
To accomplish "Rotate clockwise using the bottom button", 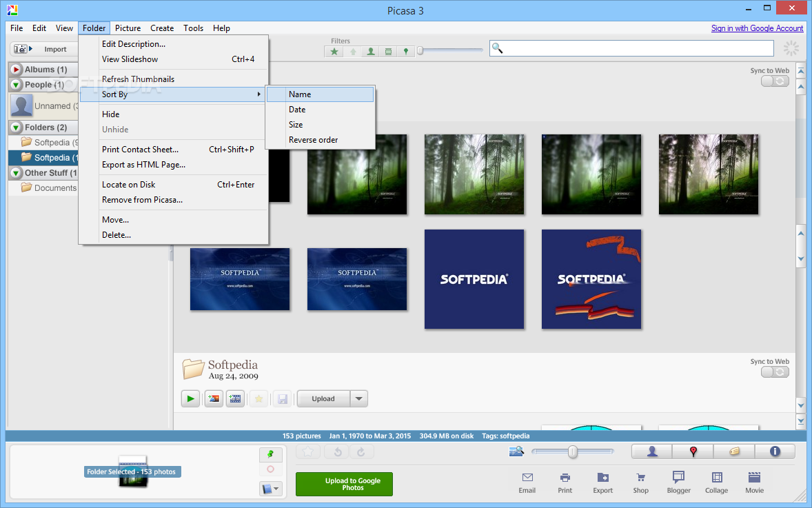I will click(x=361, y=451).
